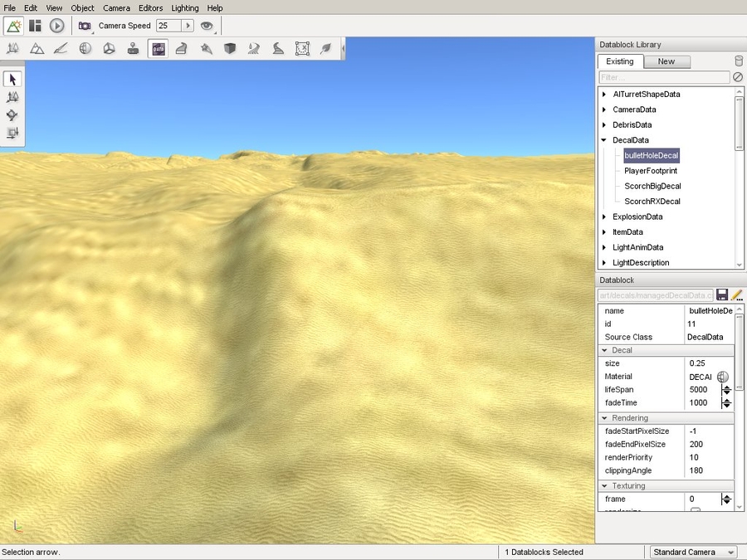Toggle the visibility eye icon in the toolbar
Screen dimensions: 747x560
click(x=207, y=26)
